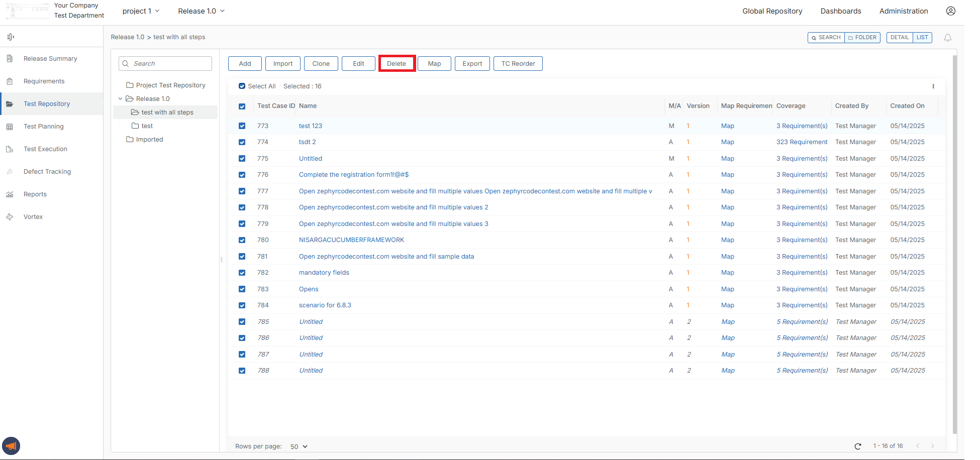Collapse the left sidebar menu icon
Image resolution: width=980 pixels, height=460 pixels.
tap(11, 37)
